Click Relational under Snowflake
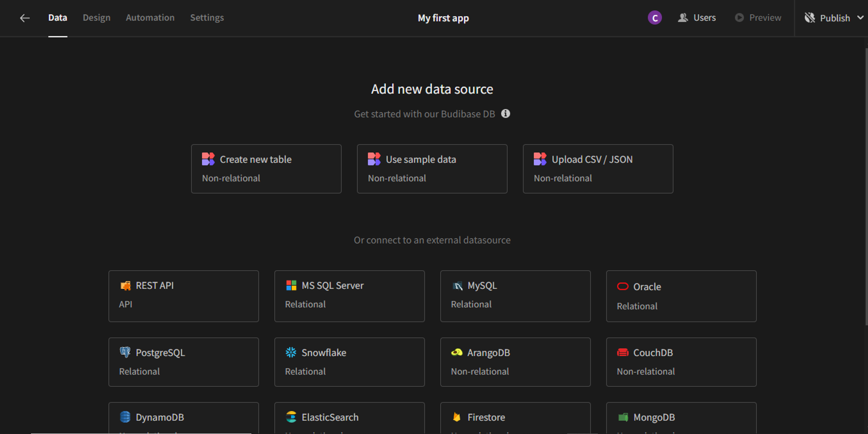This screenshot has height=434, width=868. click(x=305, y=372)
